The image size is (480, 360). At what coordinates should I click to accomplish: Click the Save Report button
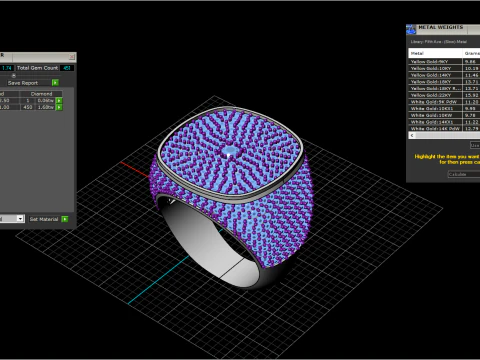coord(29,83)
